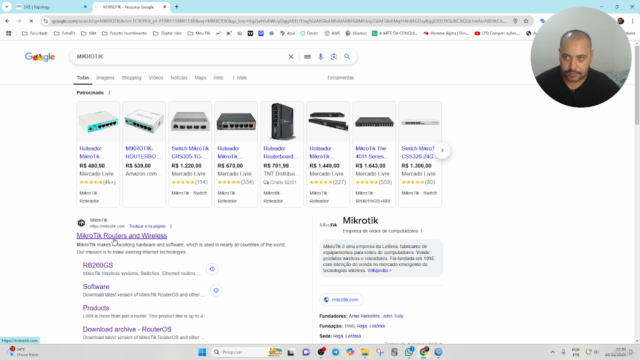
Task: Open the R$ 701,99 Roteador Routerboard product
Action: click(x=282, y=154)
